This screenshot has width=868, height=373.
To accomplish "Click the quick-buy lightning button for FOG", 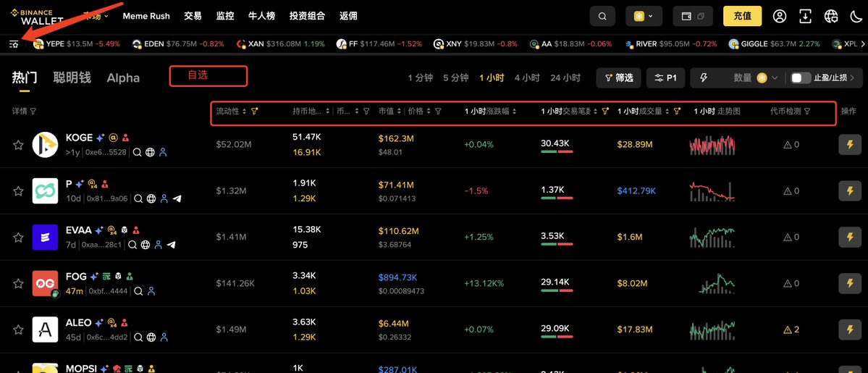I will pos(850,283).
